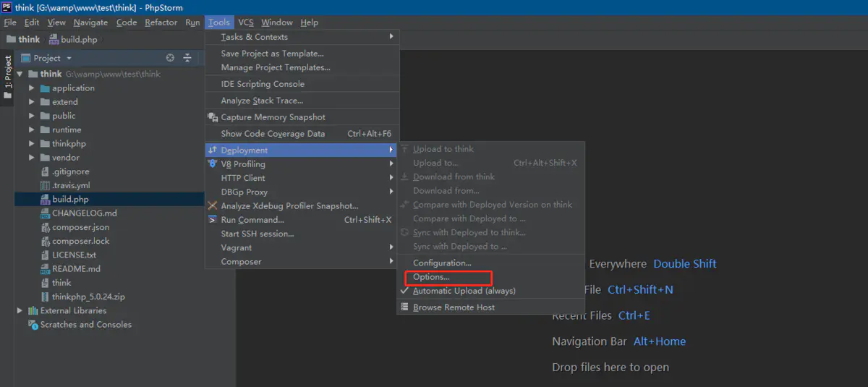
Task: Choose Start SSH session...
Action: pos(258,234)
